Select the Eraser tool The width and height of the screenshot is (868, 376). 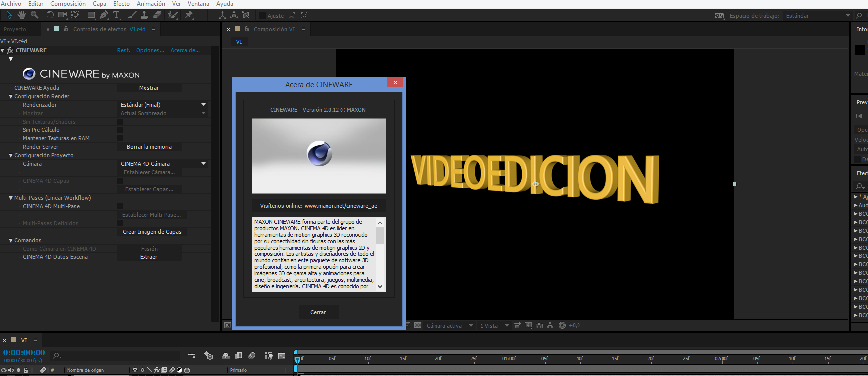click(157, 15)
